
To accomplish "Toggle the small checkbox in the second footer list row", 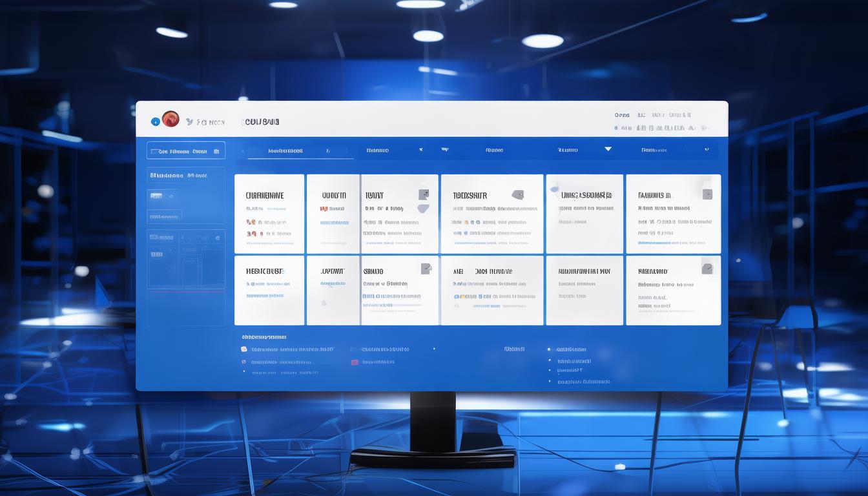I will click(x=244, y=362).
